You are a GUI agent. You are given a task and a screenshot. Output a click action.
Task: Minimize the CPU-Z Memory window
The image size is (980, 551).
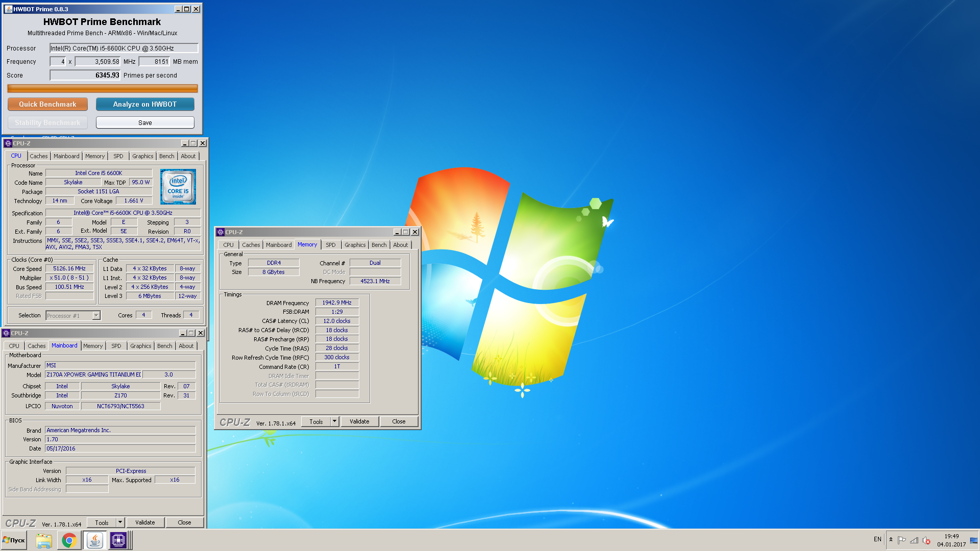tap(397, 232)
